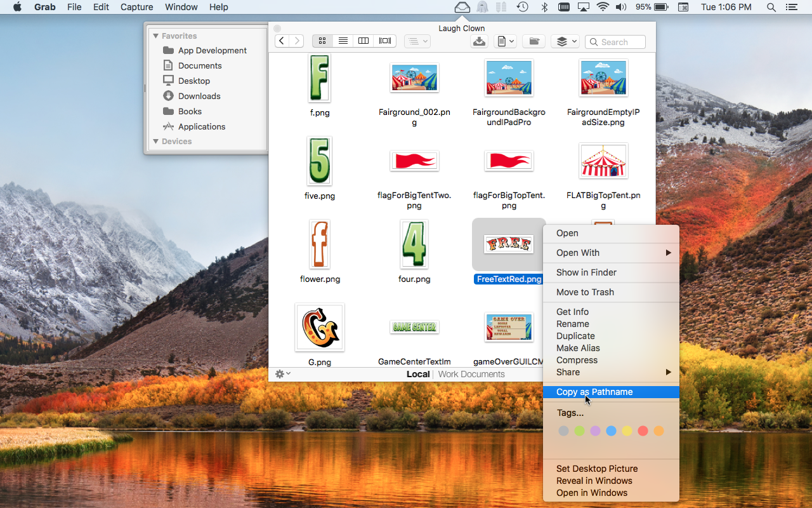Open the Apple menu
Viewport: 812px width, 508px height.
pyautogui.click(x=17, y=7)
